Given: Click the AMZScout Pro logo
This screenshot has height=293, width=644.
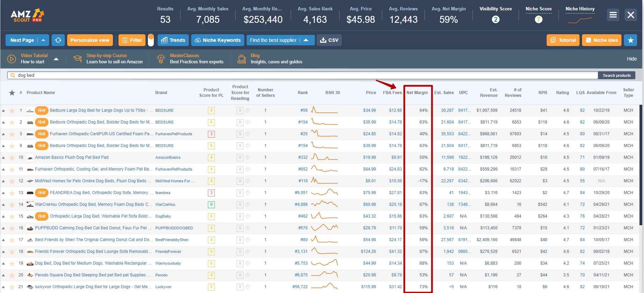Looking at the screenshot, I should pyautogui.click(x=27, y=15).
